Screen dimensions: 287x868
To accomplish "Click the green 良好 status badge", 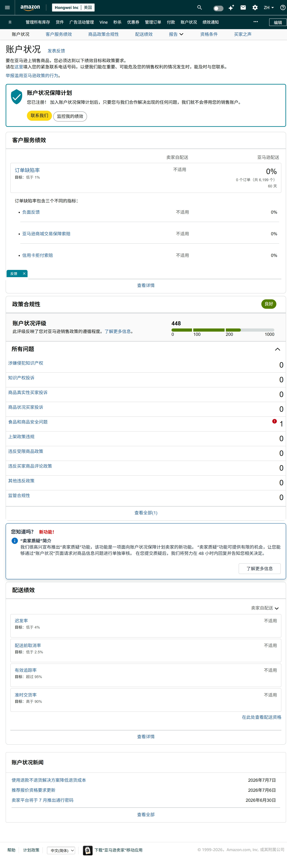I will [269, 304].
